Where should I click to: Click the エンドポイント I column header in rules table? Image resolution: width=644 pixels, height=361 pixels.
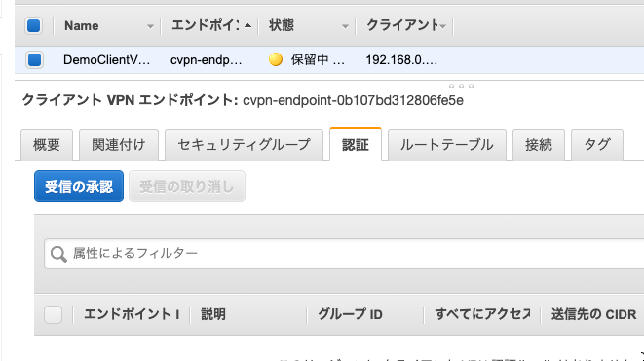point(132,314)
